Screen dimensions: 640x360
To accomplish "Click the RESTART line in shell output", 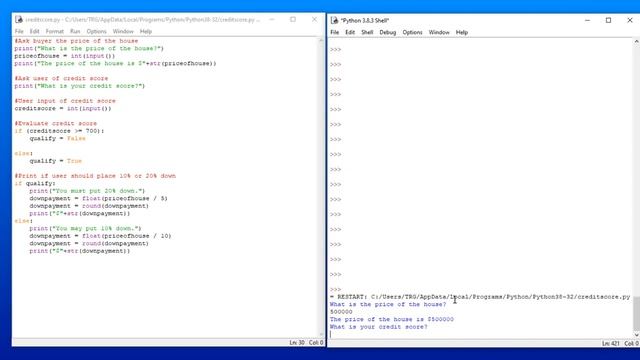I will [x=480, y=297].
